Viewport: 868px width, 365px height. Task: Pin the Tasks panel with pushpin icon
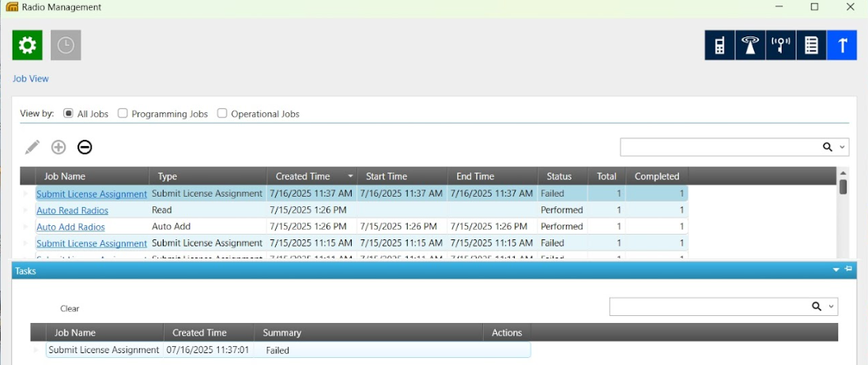tap(848, 269)
